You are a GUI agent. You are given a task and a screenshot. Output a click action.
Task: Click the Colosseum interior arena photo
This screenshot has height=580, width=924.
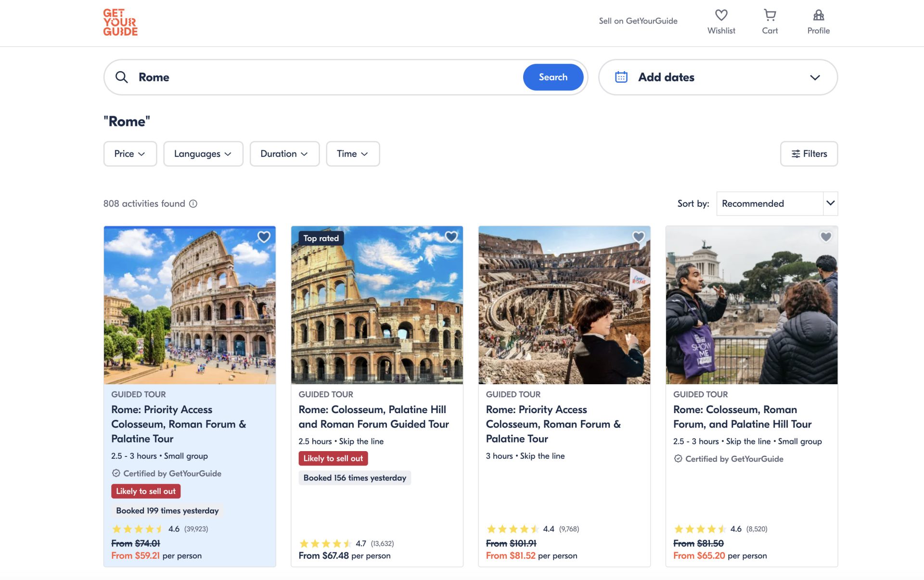coord(564,305)
